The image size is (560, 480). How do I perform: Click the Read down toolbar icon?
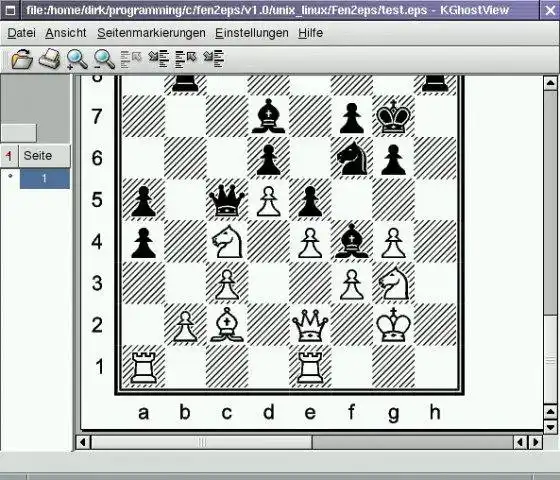(x=213, y=59)
